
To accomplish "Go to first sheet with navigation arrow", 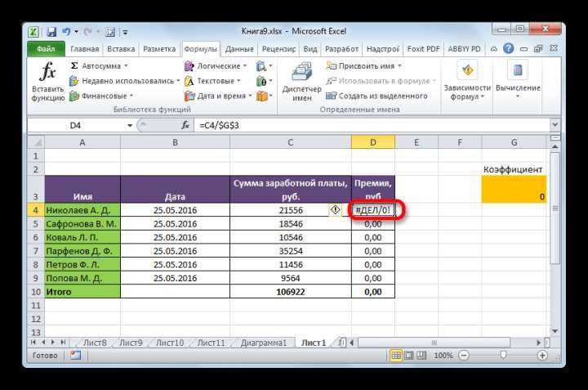I will click(x=33, y=343).
